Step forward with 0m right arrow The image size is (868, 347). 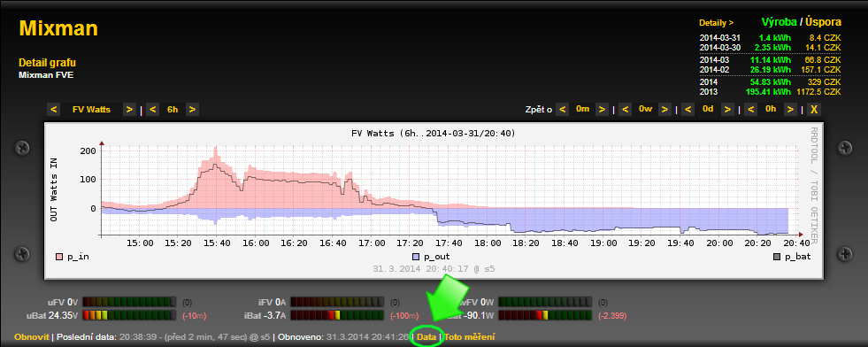[x=602, y=110]
